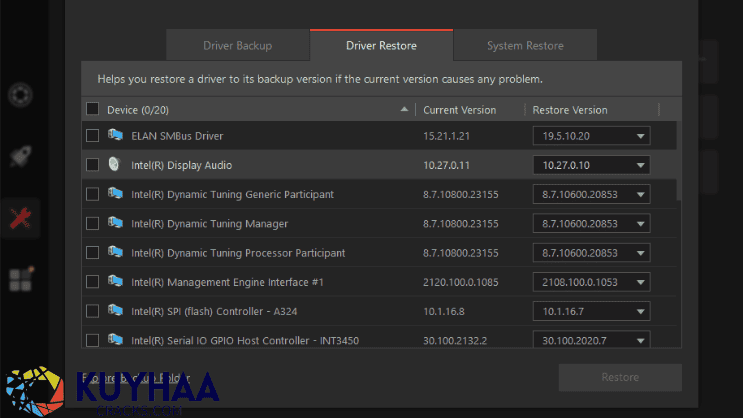
Task: Check the Serial IO GPIO Host Controller checkbox
Action: [x=92, y=340]
